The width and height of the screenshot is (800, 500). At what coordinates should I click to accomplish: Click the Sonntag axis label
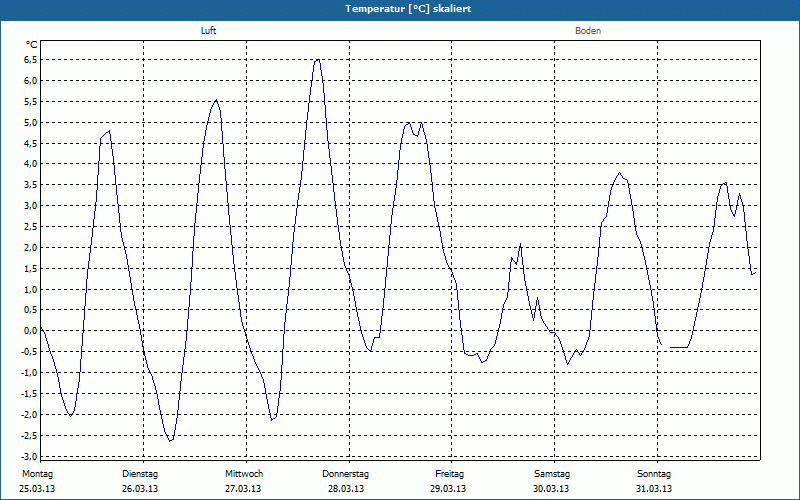[654, 474]
